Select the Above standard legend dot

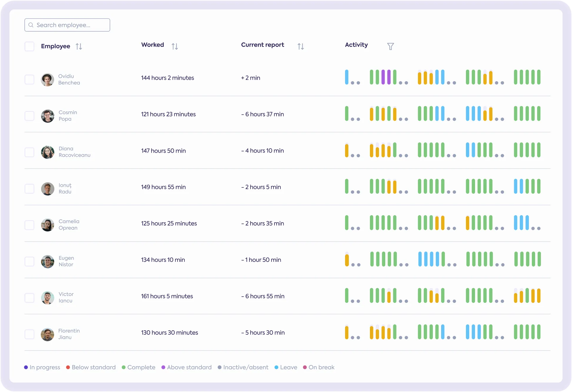coord(163,367)
